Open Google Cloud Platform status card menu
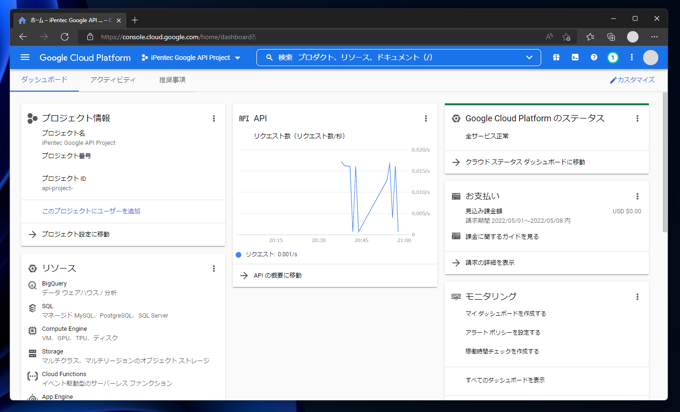 coord(638,118)
